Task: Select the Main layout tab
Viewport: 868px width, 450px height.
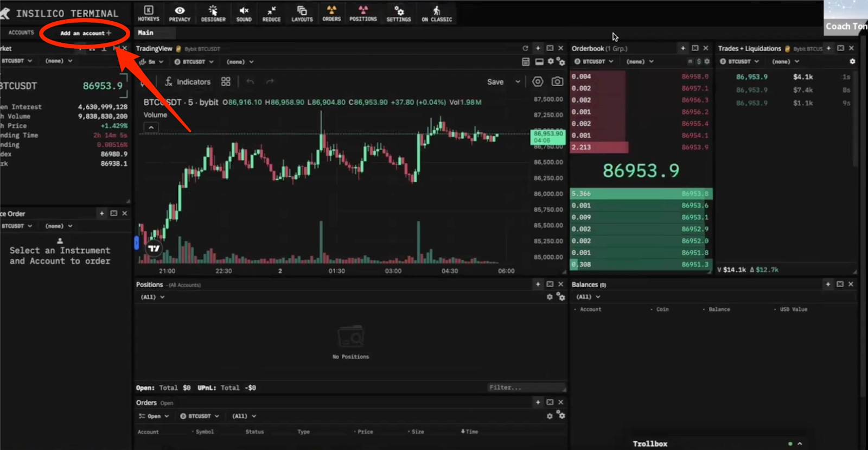Action: pyautogui.click(x=145, y=33)
